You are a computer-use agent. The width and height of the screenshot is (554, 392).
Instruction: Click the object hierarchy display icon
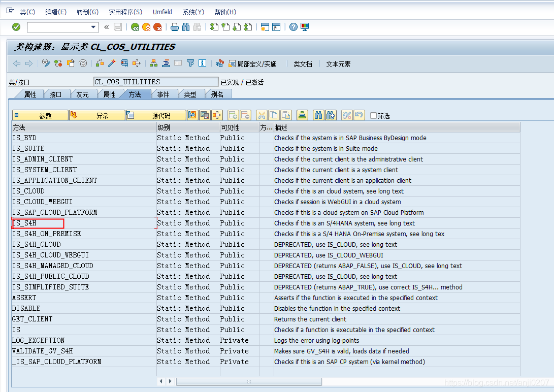(x=153, y=63)
